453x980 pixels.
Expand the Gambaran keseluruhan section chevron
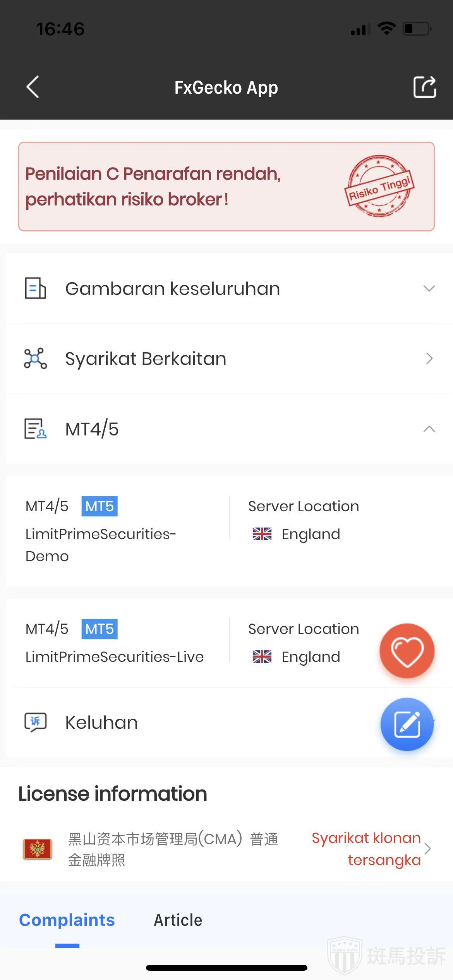pos(429,288)
